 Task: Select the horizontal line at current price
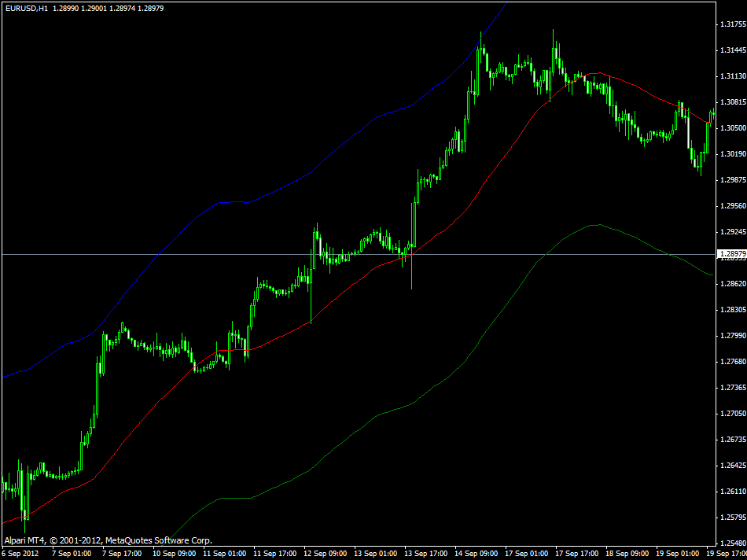(x=236, y=255)
